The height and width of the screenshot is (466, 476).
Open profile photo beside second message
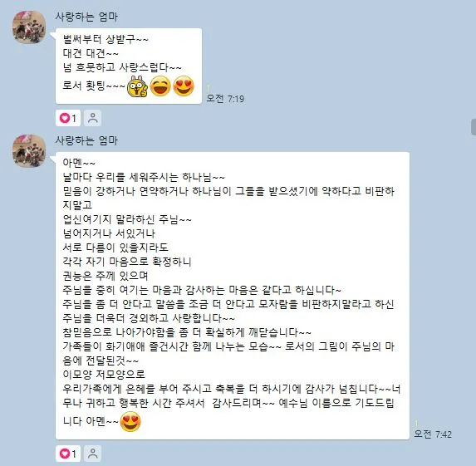tap(29, 151)
